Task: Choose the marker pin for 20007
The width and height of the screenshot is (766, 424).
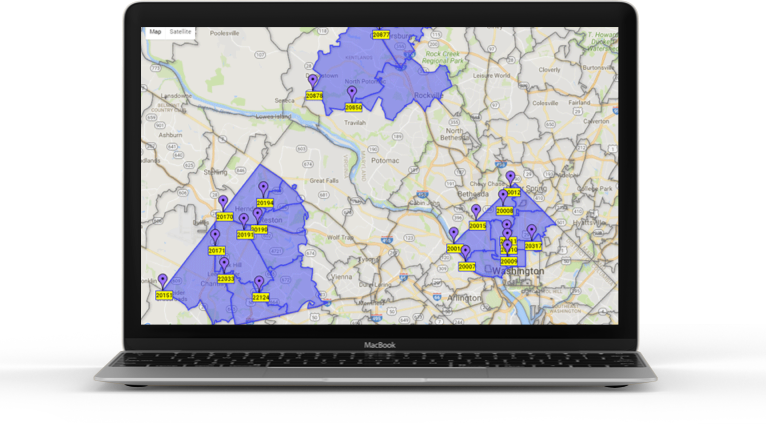Action: pyautogui.click(x=465, y=253)
